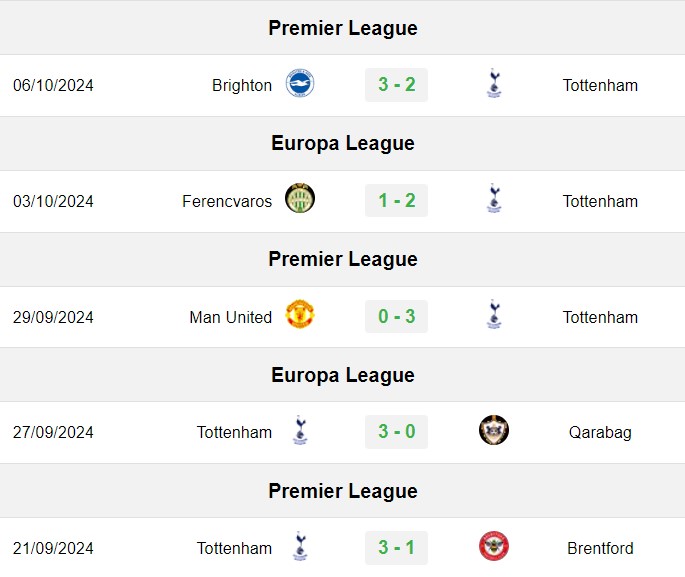685x577 pixels.
Task: Click the Brighton team name
Action: 242,86
